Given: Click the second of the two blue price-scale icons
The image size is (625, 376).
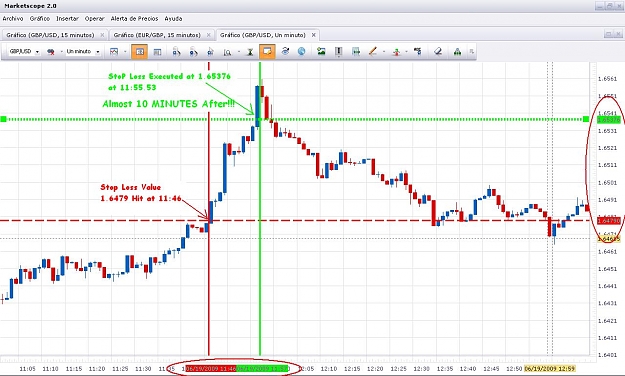Looking at the screenshot, I should click(193, 52).
